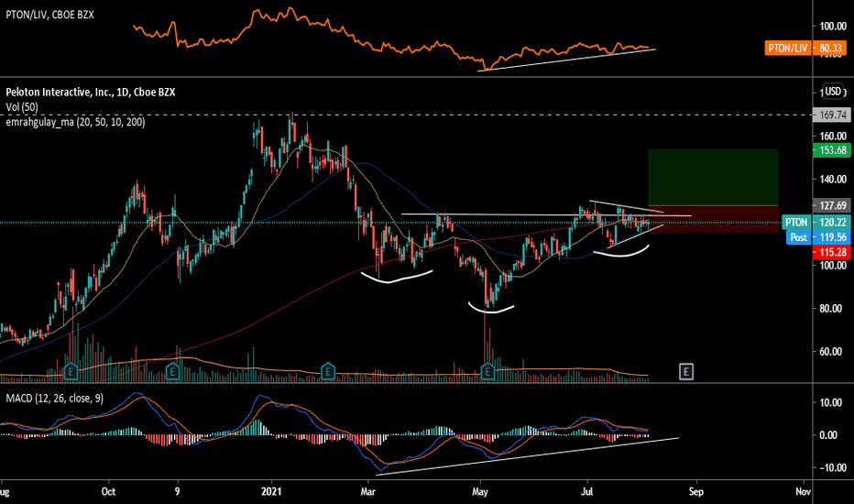
Task: Open the upcoming earnings marker before Sep
Action: coord(686,372)
